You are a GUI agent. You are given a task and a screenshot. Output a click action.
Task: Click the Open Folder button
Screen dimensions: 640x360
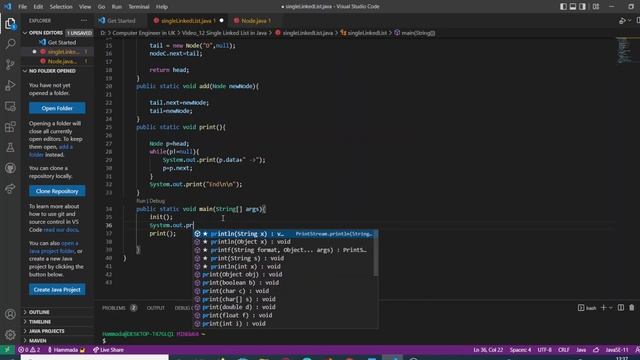[x=57, y=108]
